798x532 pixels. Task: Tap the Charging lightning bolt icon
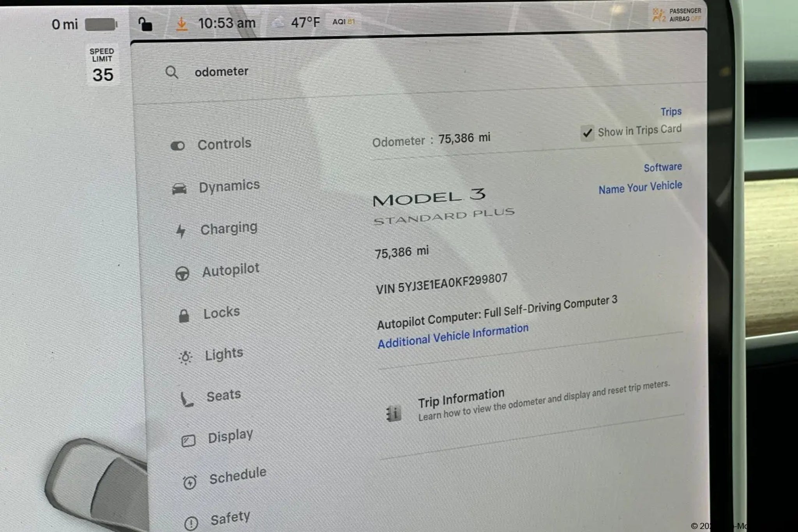[180, 231]
